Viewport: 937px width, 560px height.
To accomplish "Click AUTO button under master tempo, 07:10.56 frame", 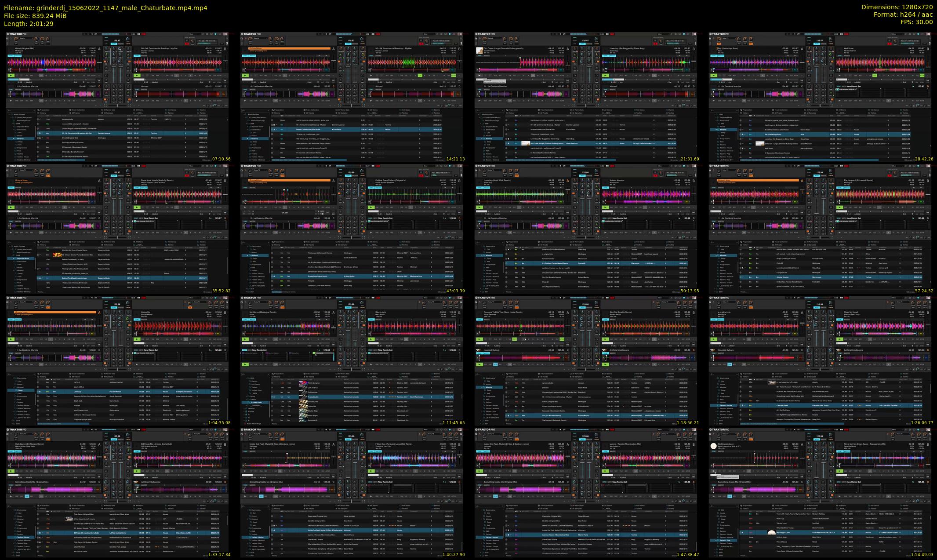I will pos(114,44).
